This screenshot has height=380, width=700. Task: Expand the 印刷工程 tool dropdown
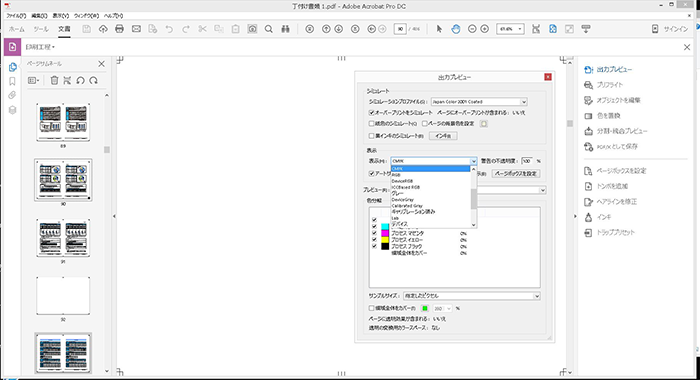pos(40,47)
